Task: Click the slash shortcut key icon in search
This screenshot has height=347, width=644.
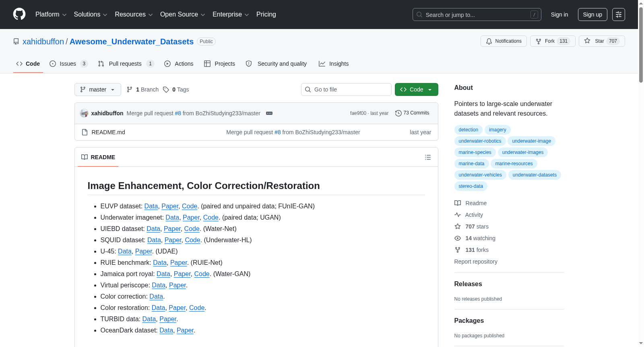Action: point(534,15)
